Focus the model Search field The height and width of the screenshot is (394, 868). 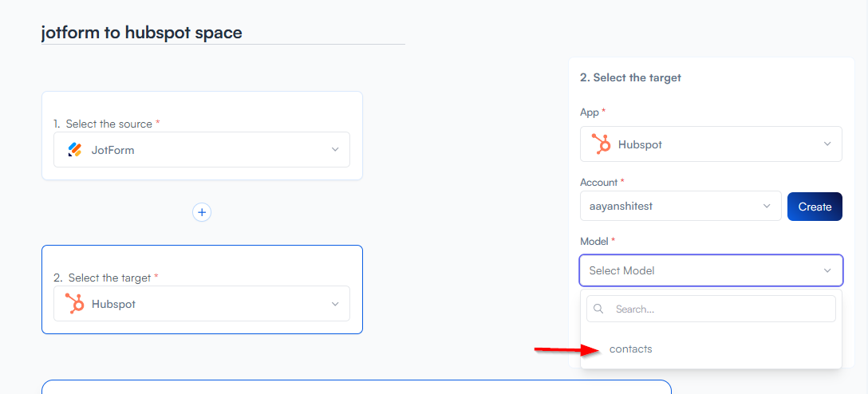pyautogui.click(x=718, y=309)
